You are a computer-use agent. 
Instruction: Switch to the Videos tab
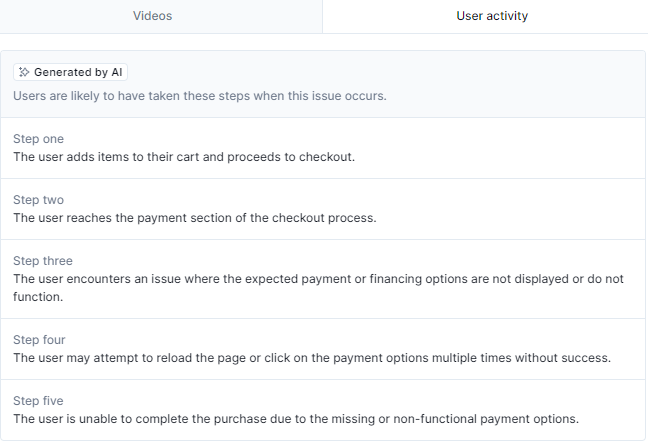(152, 16)
